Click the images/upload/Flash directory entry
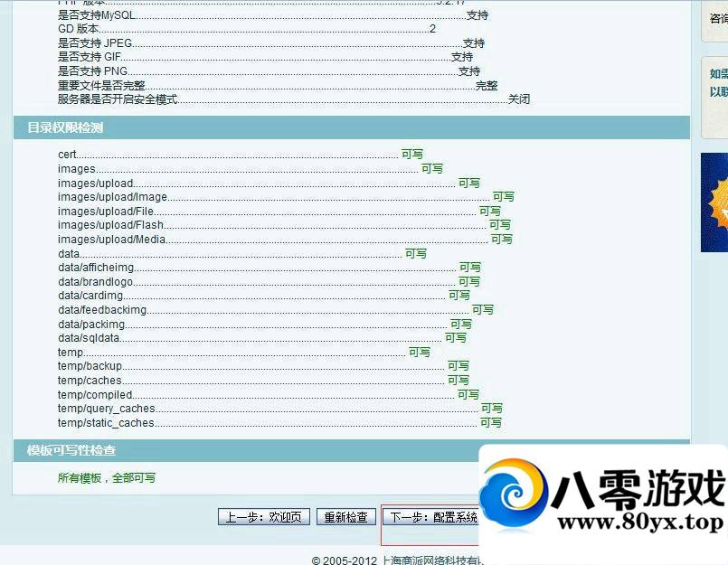This screenshot has height=565, width=728. pyautogui.click(x=110, y=225)
